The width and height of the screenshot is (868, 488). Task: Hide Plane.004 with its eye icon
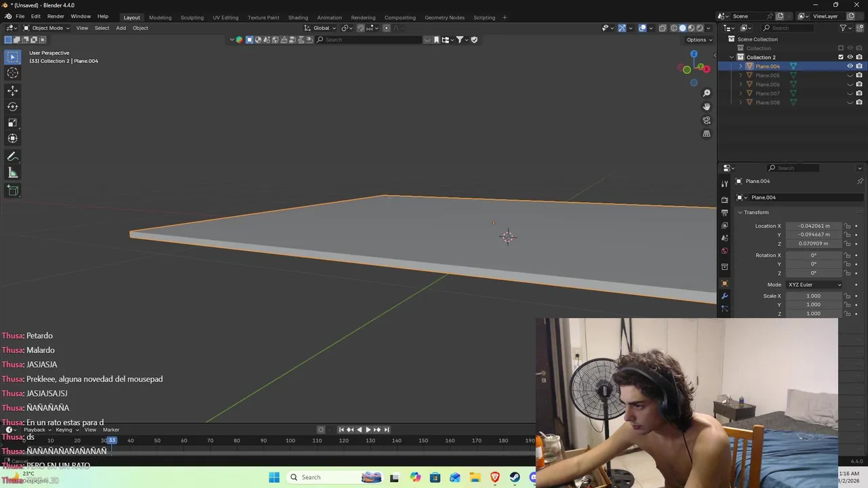850,66
